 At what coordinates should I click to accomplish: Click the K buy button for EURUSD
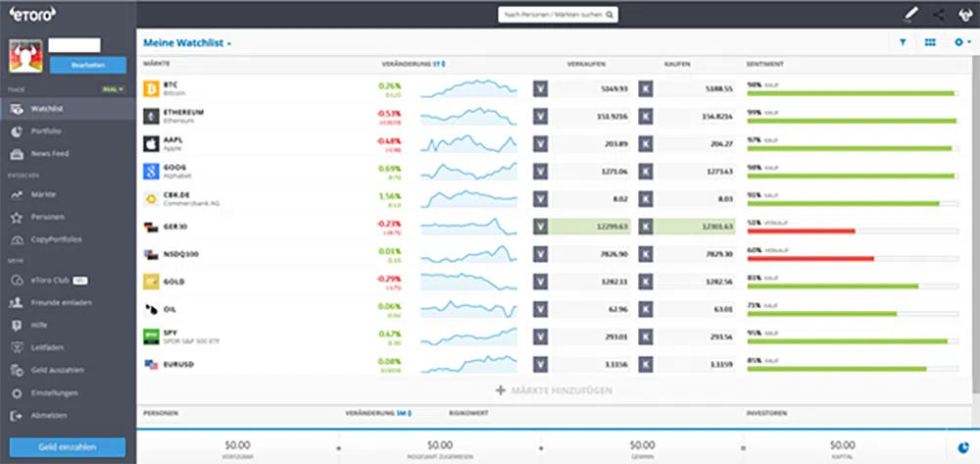coord(646,364)
